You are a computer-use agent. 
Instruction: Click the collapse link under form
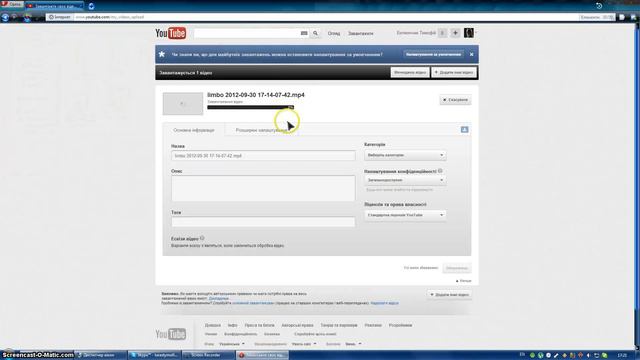464,281
